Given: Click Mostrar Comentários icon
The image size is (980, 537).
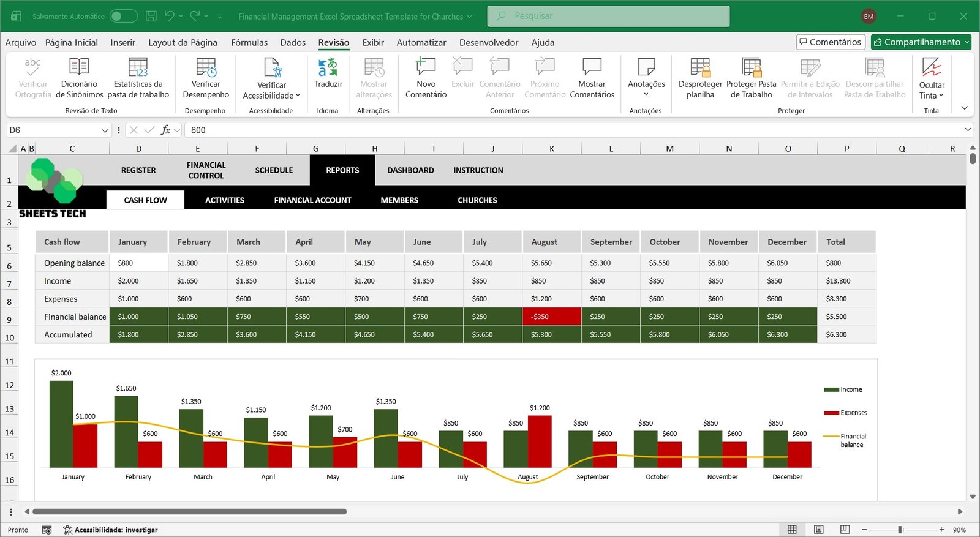Looking at the screenshot, I should pyautogui.click(x=592, y=67).
